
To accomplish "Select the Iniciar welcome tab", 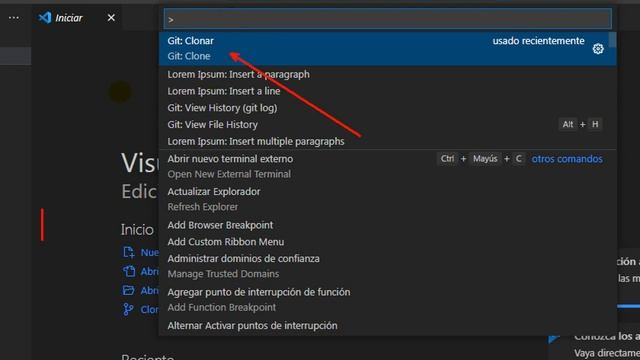I will pos(77,18).
